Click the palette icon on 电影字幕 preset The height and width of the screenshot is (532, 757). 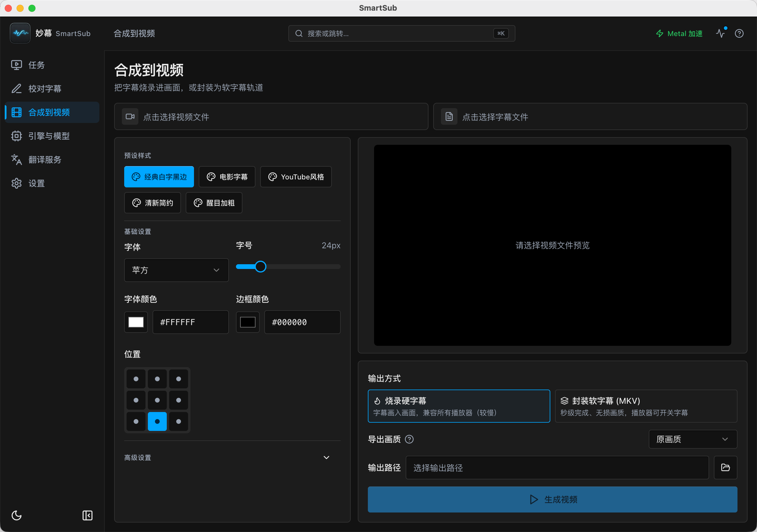click(211, 177)
